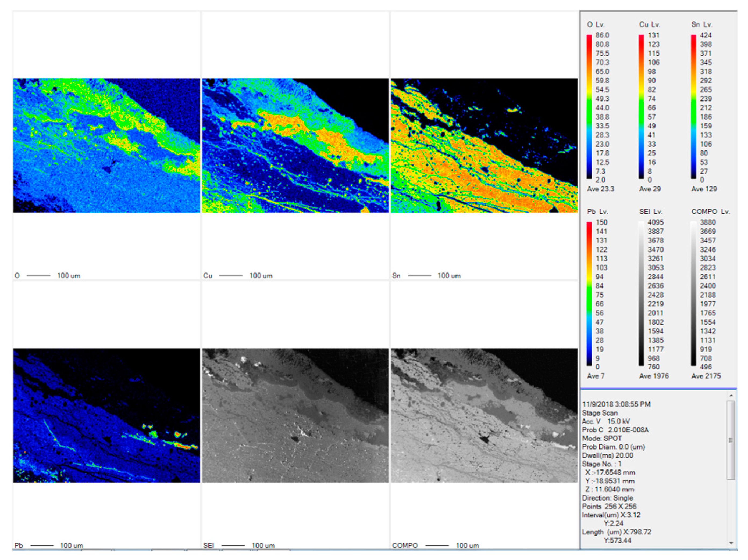The image size is (748, 560).
Task: Click the Sn map 100 um scale bar
Action: pyautogui.click(x=419, y=275)
